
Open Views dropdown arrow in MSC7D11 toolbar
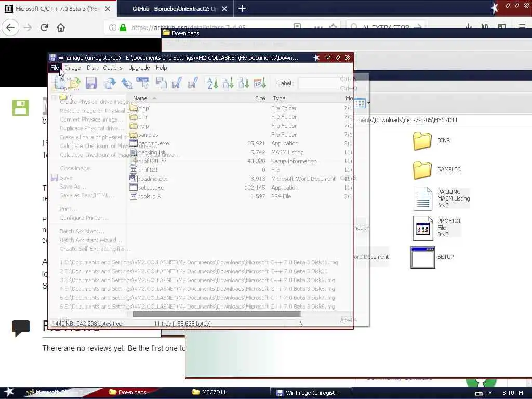(x=368, y=103)
